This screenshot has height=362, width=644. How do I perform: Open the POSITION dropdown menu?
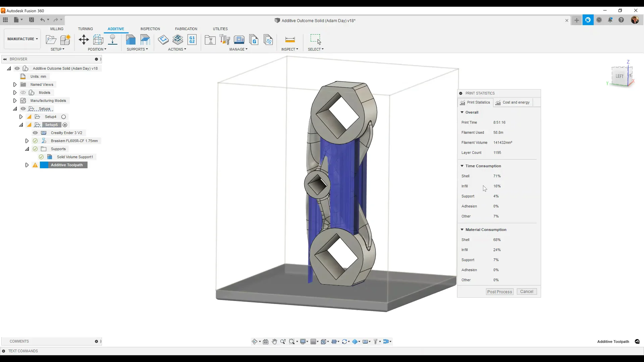97,49
